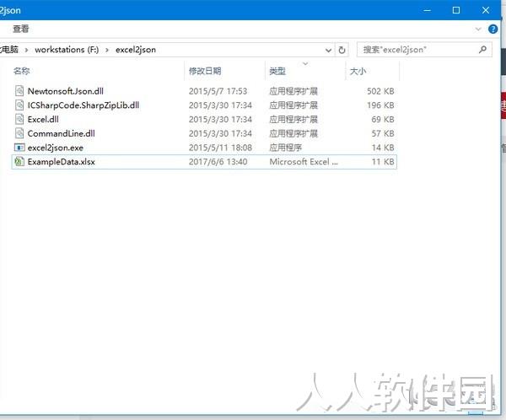506x420 pixels.
Task: Click date 2015/5/11 18:08
Action: (220, 148)
